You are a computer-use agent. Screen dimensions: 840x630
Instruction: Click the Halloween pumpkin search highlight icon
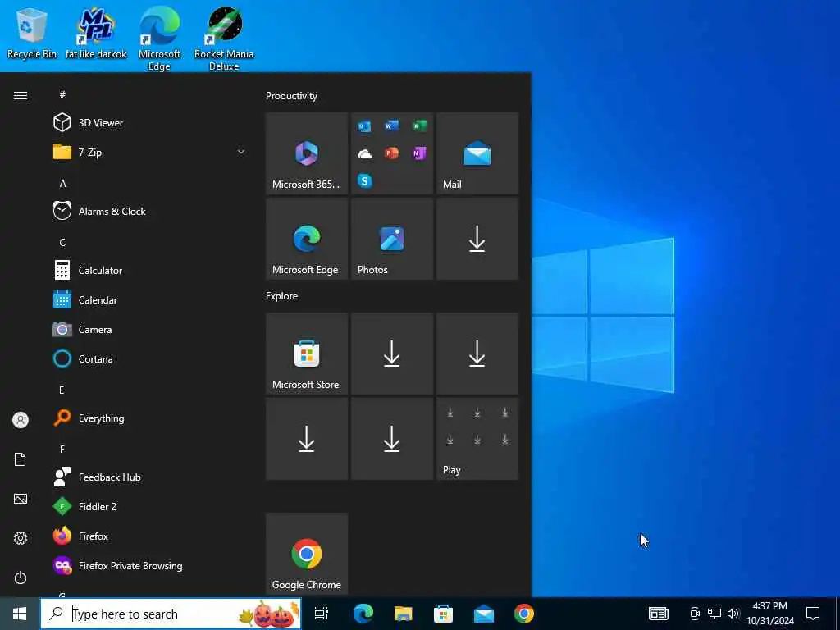point(269,614)
